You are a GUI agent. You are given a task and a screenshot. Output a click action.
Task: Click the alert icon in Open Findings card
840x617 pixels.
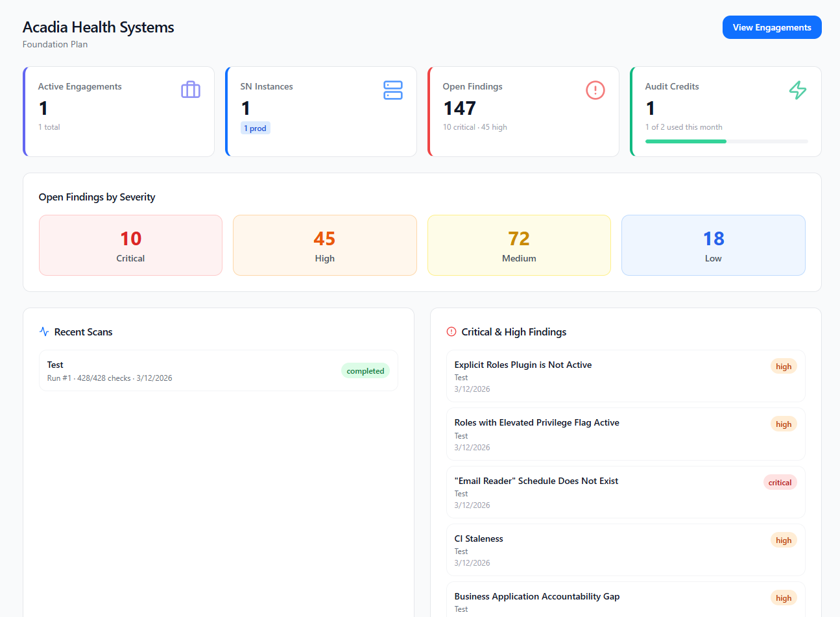595,90
